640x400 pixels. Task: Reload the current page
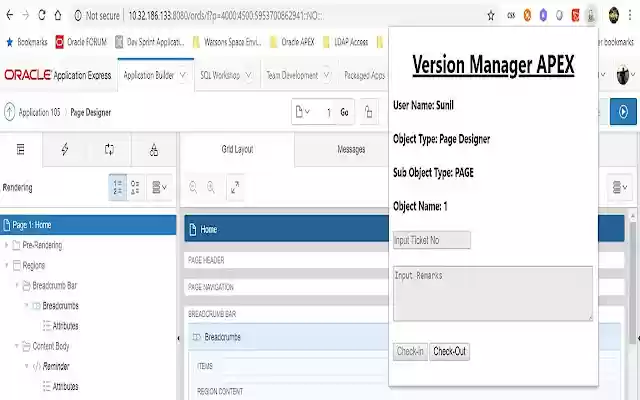[42, 16]
